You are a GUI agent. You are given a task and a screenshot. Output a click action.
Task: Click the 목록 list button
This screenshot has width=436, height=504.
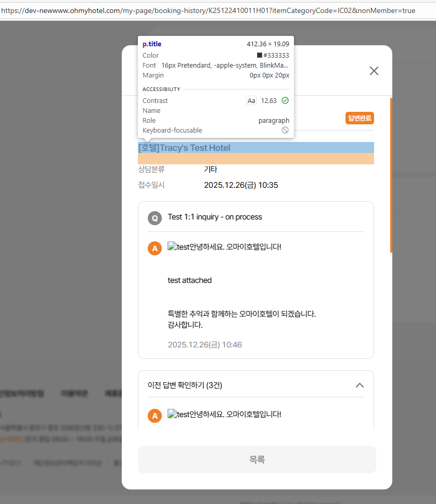(257, 459)
